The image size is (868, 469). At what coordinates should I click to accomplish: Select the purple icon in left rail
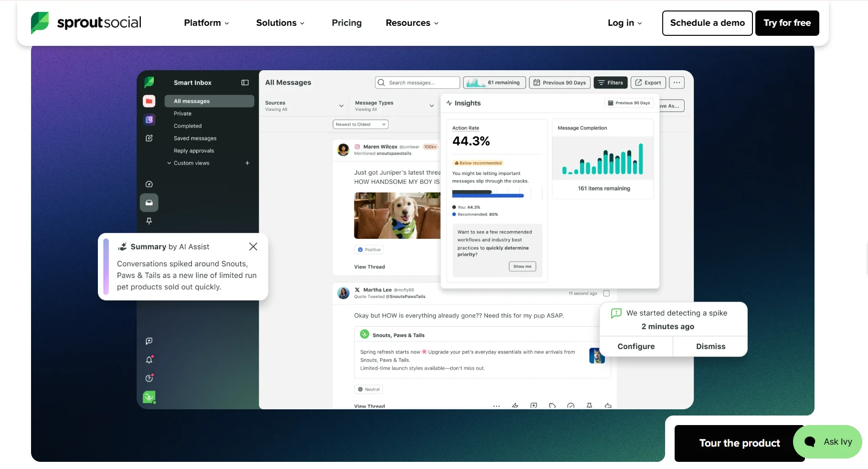coord(149,119)
